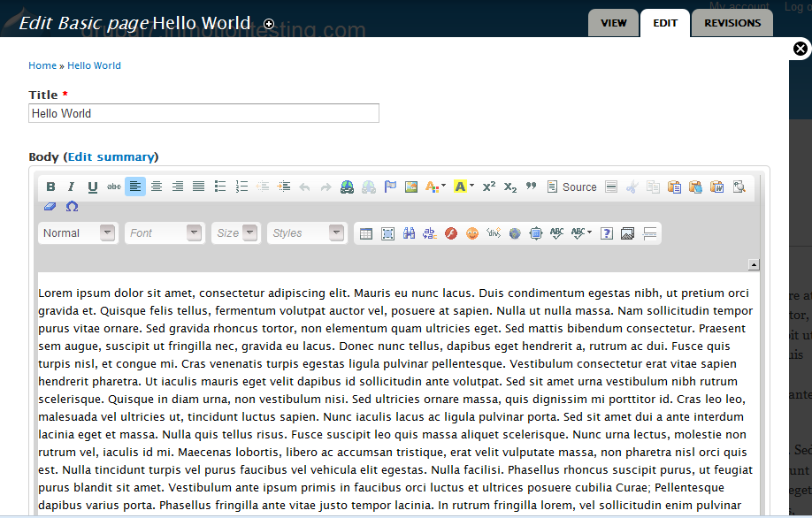Close the overlay with the X button
The height and width of the screenshot is (518, 812).
pyautogui.click(x=801, y=49)
